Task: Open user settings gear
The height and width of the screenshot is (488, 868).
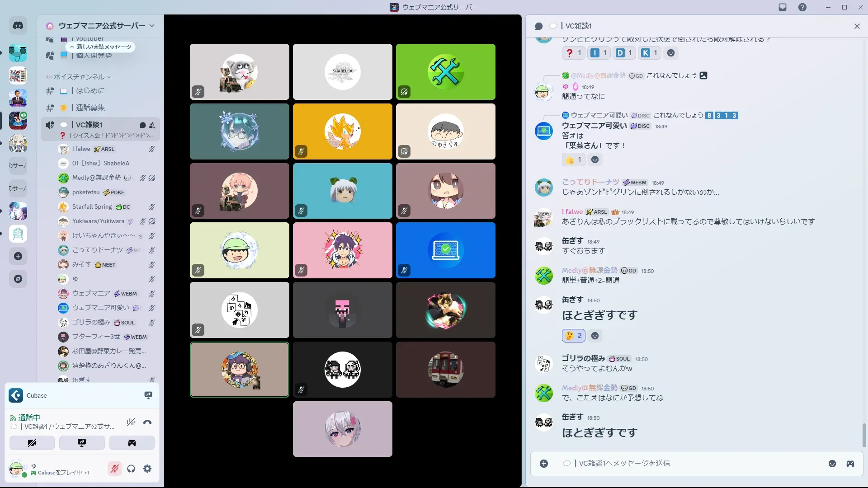Action: coord(147,469)
